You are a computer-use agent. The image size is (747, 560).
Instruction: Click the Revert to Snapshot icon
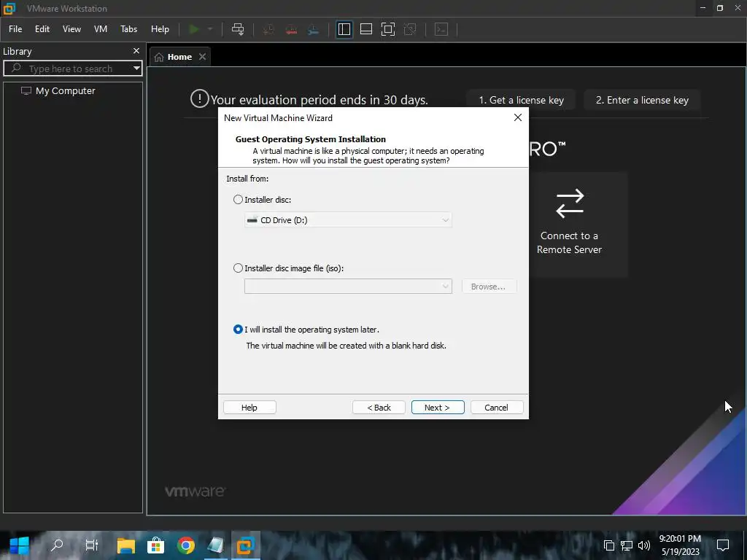(x=291, y=29)
